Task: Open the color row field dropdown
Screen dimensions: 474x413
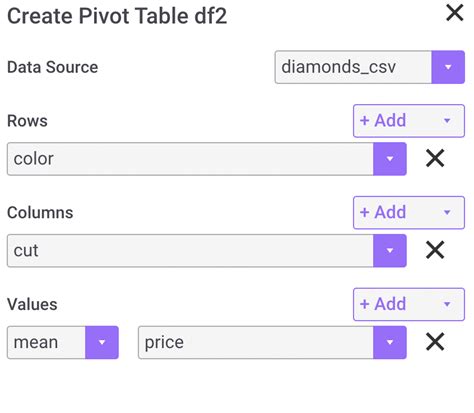Action: 207,159
